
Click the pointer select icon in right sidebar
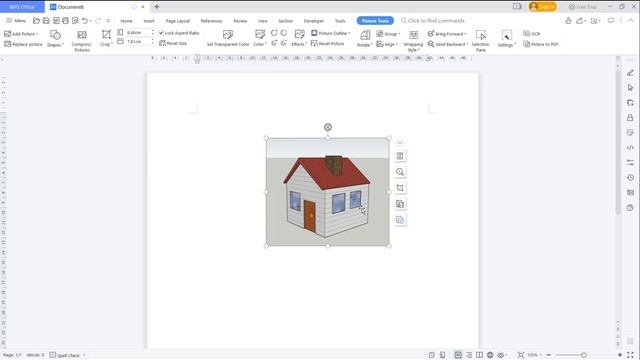[x=630, y=88]
